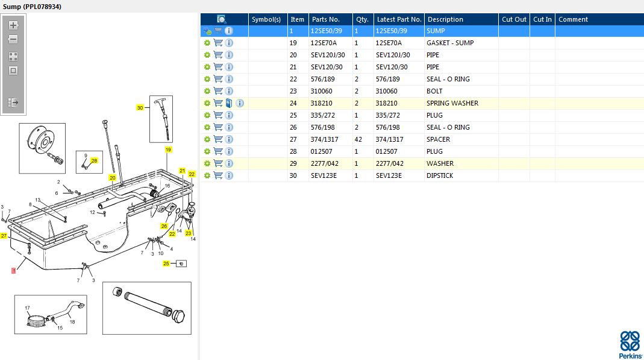Click the list arrow icon in diagram toolbar

coord(13,103)
